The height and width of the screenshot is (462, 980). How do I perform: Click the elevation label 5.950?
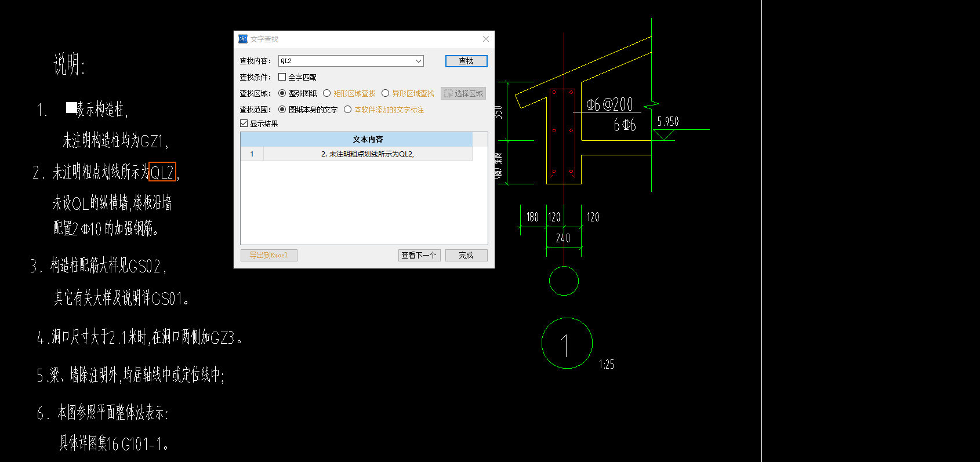pos(668,121)
